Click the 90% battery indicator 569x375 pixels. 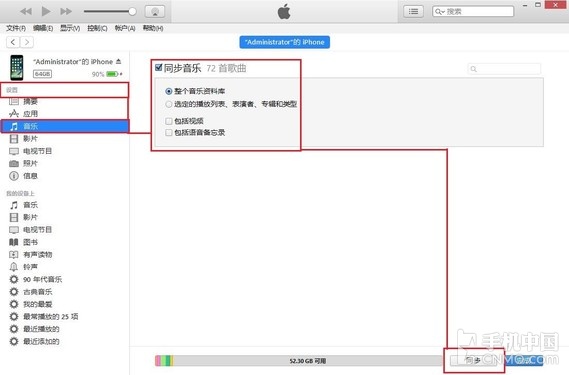(107, 74)
